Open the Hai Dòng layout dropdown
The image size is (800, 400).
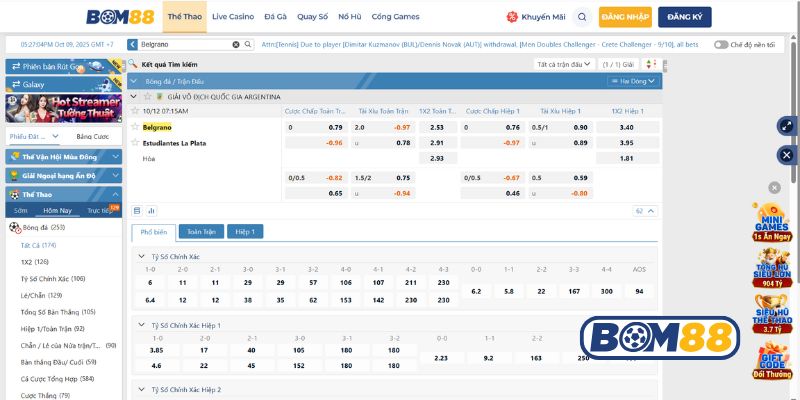638,81
